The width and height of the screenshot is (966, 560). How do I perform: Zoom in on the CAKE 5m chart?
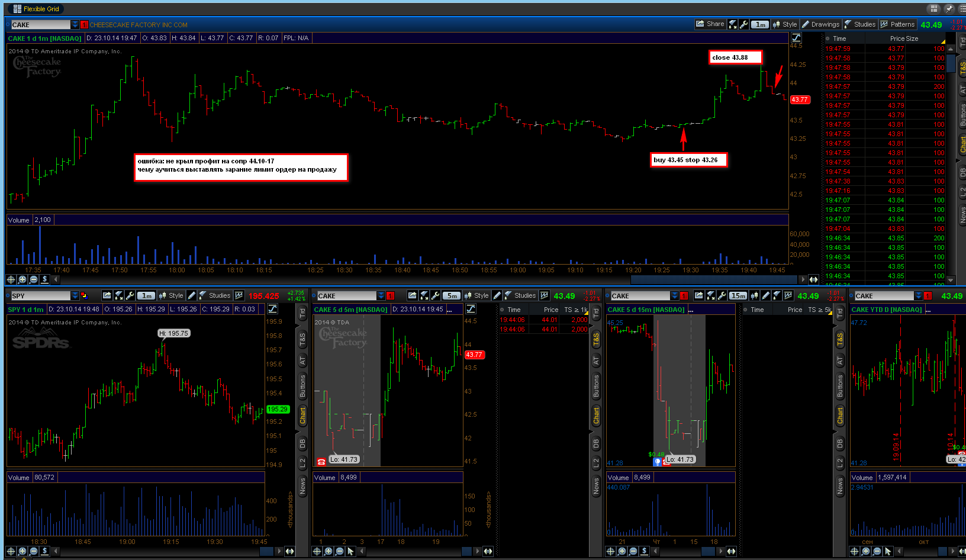point(329,551)
